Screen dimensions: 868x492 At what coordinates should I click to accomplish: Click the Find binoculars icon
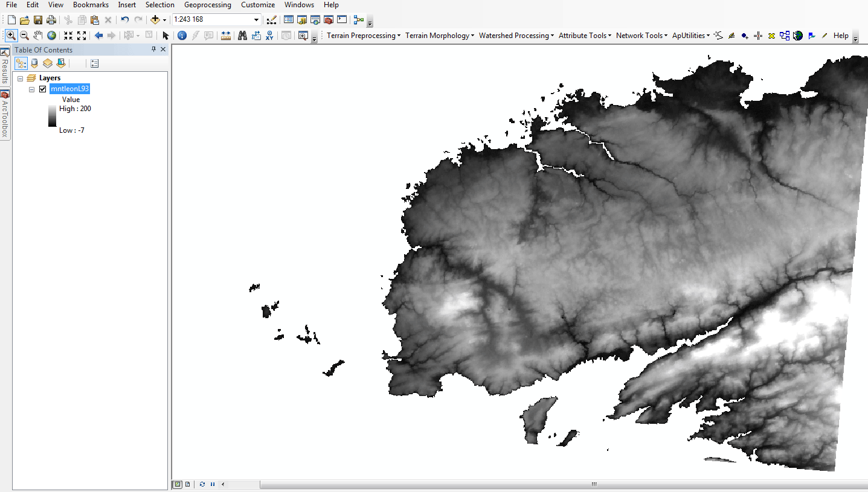point(242,36)
